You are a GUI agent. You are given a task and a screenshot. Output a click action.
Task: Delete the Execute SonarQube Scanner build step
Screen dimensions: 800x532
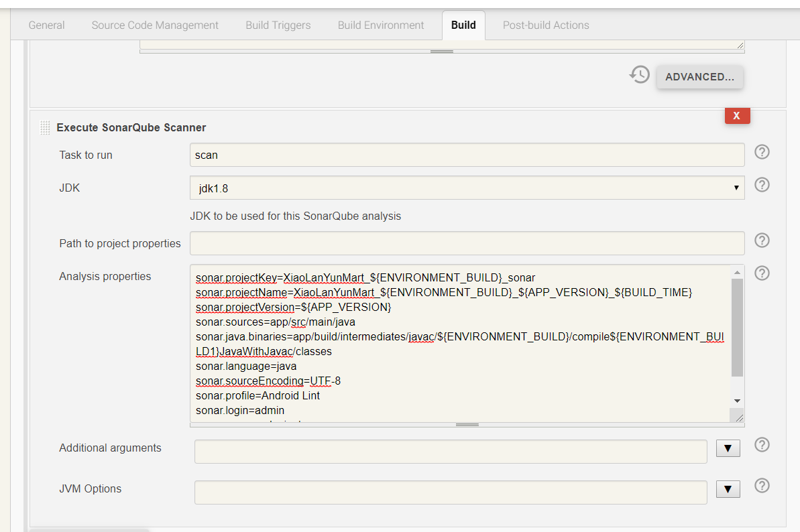737,116
